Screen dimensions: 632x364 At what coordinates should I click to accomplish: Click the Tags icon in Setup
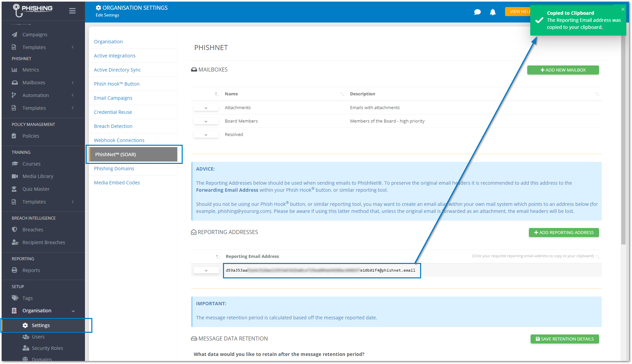click(15, 298)
